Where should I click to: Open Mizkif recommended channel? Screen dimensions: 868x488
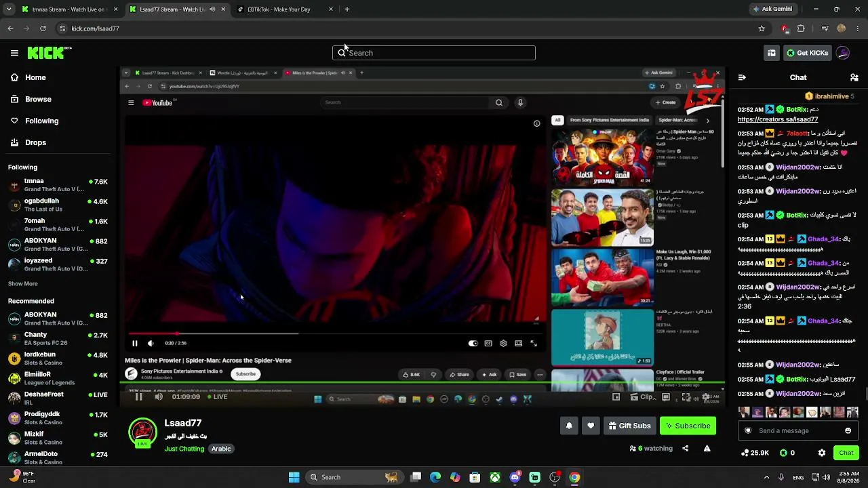click(58, 438)
